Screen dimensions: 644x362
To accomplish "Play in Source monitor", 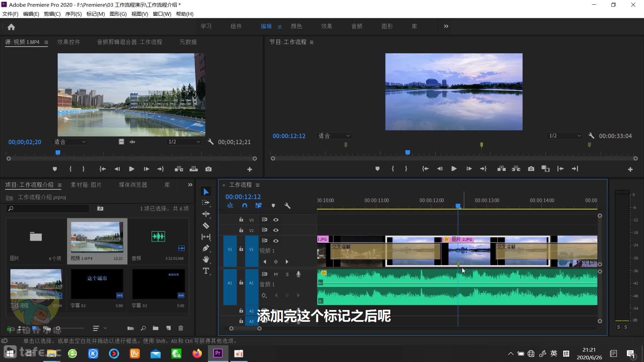I will point(131,169).
